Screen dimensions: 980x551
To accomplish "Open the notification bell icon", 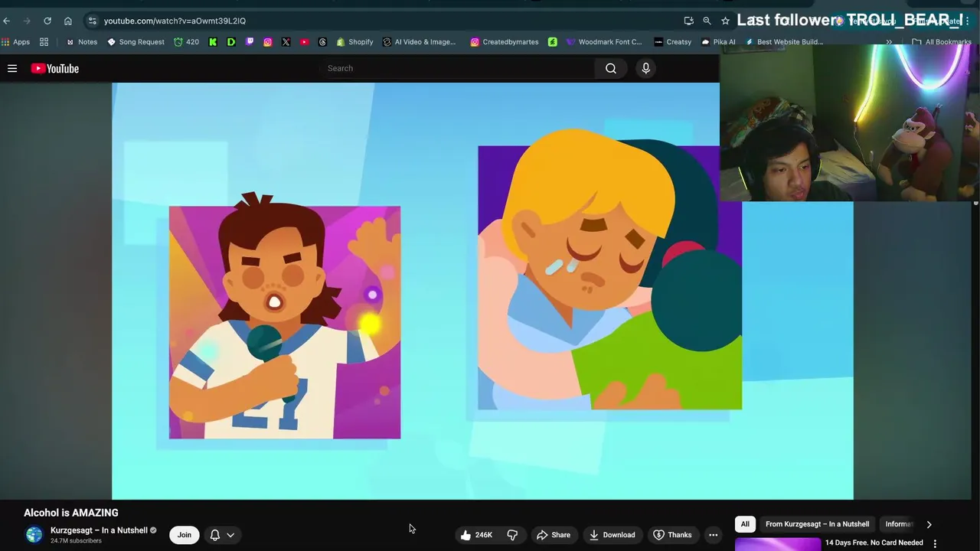I will point(215,535).
